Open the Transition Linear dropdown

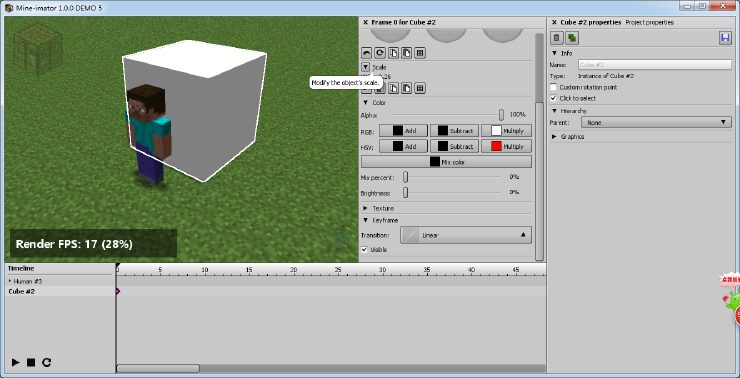point(466,235)
